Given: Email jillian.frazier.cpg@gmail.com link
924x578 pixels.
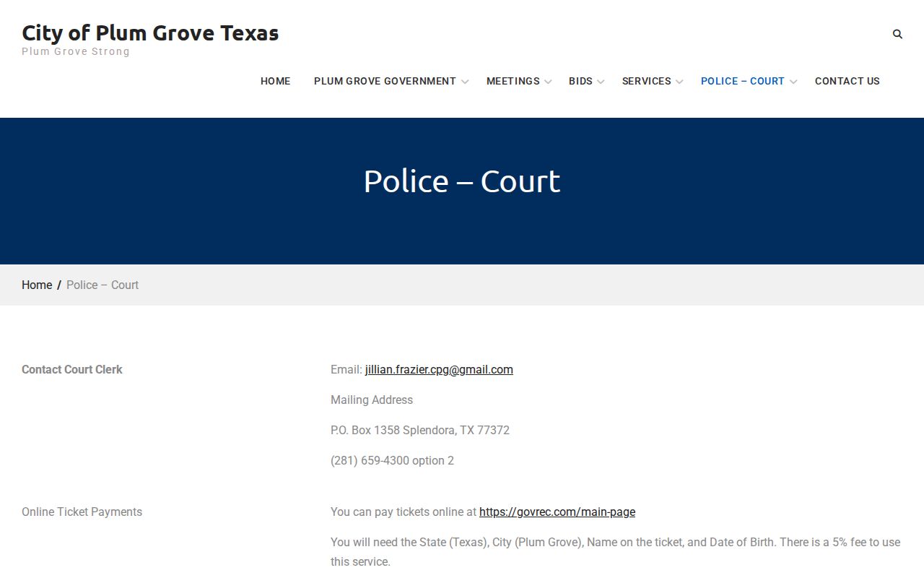Looking at the screenshot, I should pyautogui.click(x=439, y=369).
